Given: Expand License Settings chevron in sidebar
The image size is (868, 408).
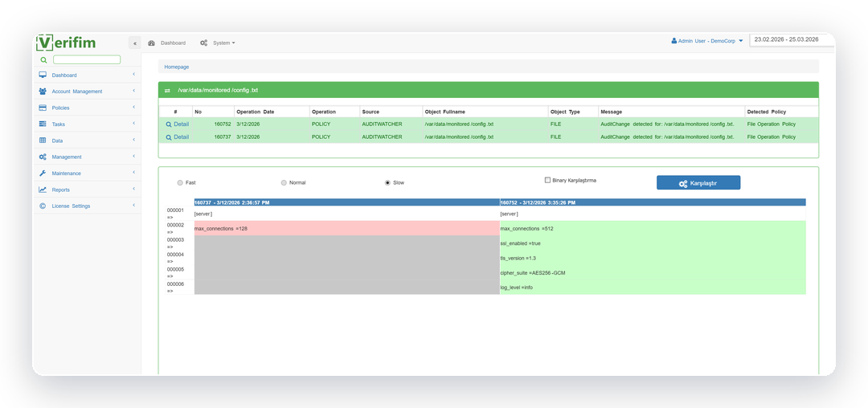Looking at the screenshot, I should [133, 206].
